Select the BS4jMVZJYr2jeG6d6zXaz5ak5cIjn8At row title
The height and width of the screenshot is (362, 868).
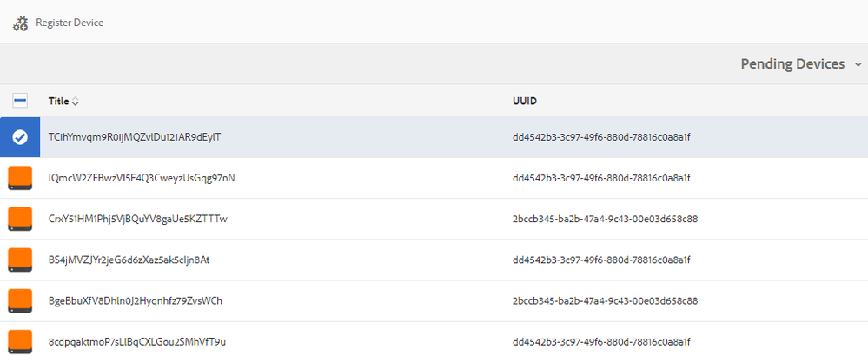(x=129, y=260)
